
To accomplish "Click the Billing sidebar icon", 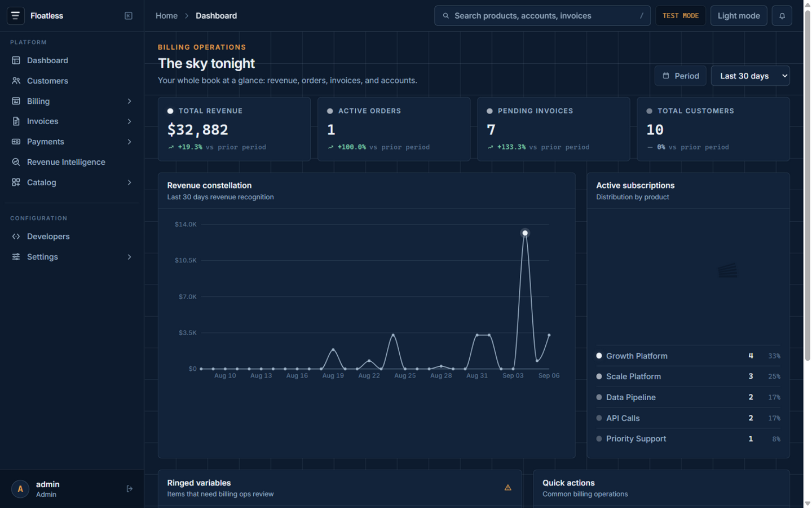I will [16, 101].
